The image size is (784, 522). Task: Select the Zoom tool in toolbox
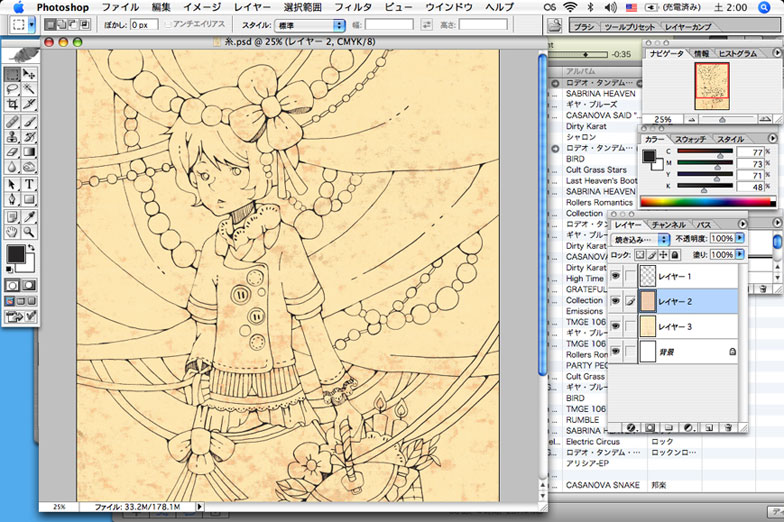tap(29, 232)
